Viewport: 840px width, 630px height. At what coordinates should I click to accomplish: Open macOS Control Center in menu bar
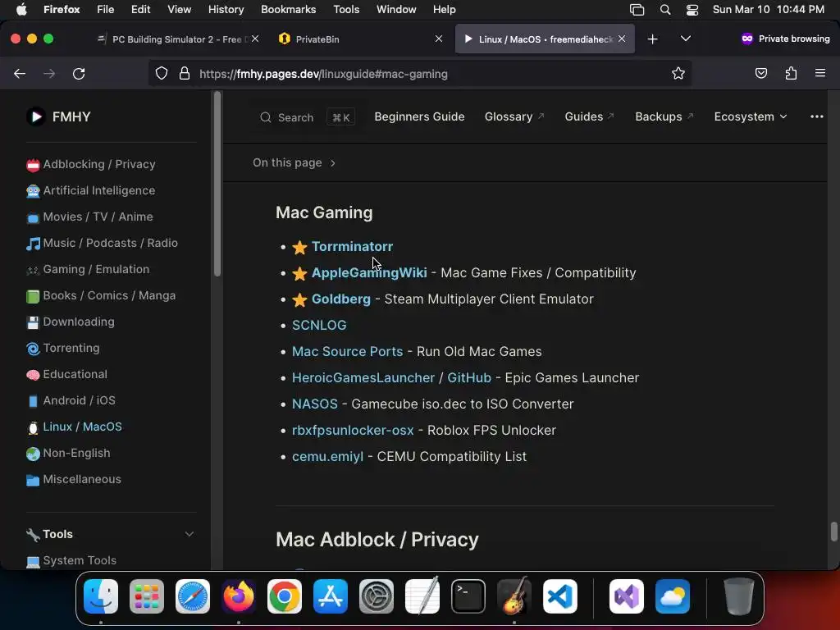tap(692, 10)
